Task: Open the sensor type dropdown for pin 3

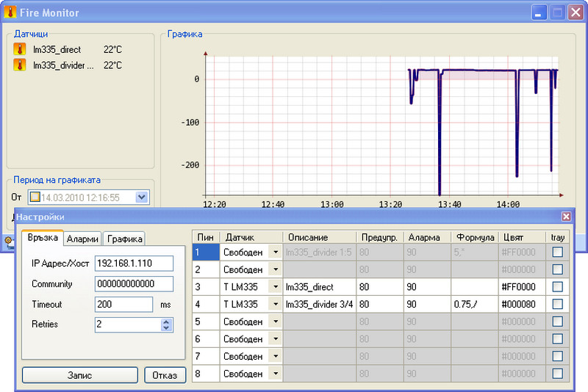Action: (275, 287)
